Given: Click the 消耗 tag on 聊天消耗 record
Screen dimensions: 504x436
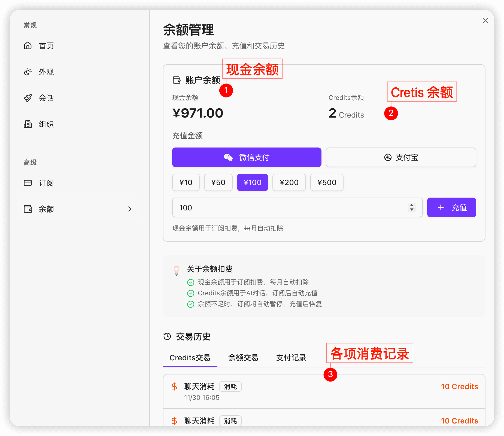Looking at the screenshot, I should coord(230,386).
